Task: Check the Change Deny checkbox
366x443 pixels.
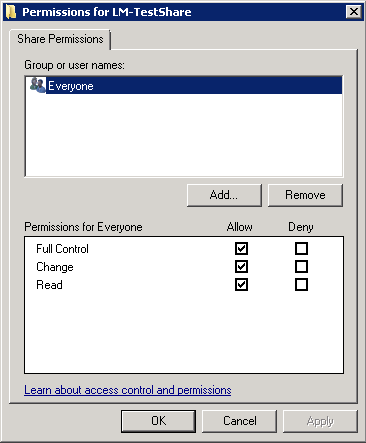Action: point(301,267)
